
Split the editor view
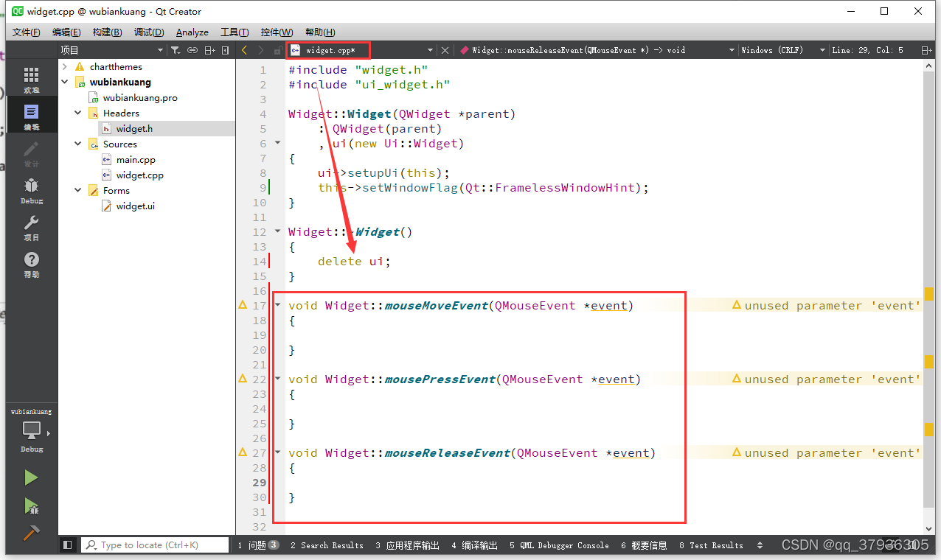coord(927,50)
